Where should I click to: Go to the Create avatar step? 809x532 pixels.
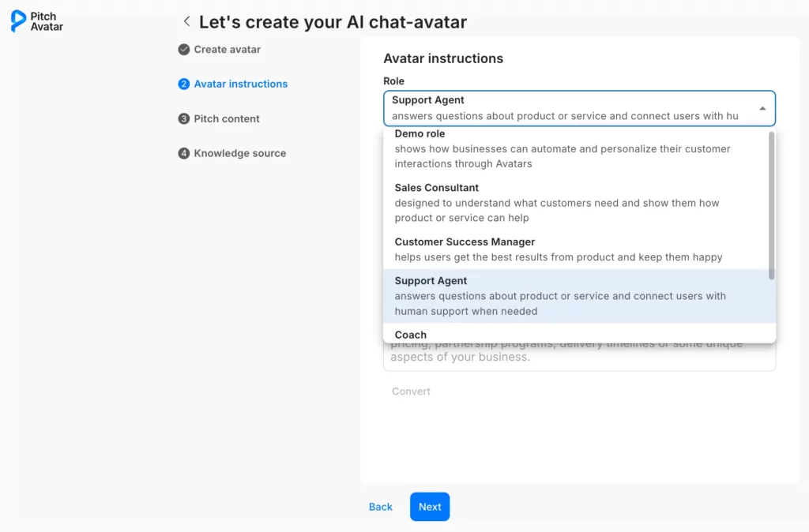pos(228,49)
